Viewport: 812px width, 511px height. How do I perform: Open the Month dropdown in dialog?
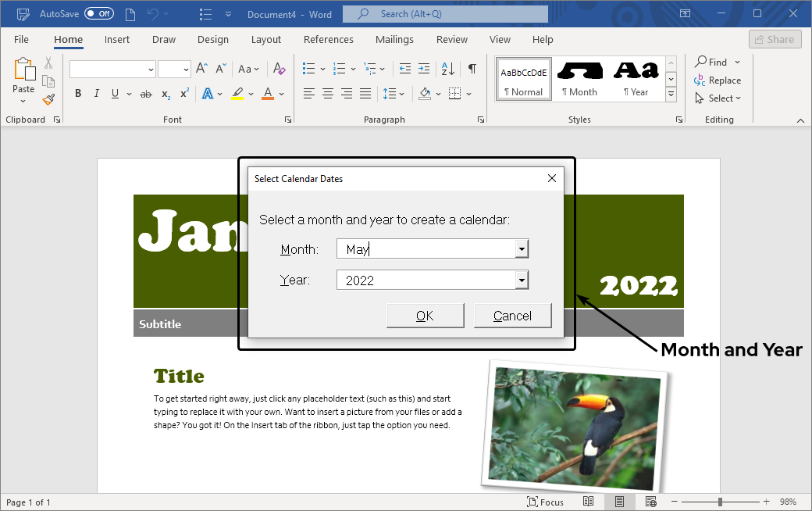tap(522, 249)
